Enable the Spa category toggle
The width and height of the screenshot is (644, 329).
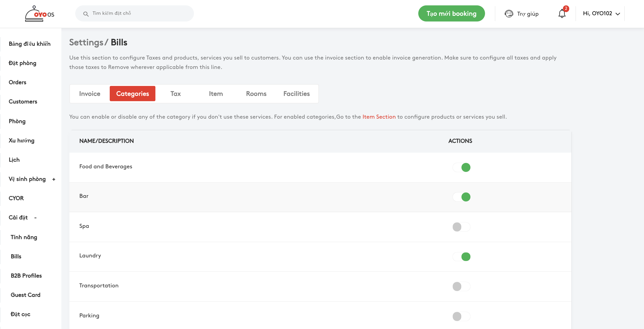[x=461, y=227]
